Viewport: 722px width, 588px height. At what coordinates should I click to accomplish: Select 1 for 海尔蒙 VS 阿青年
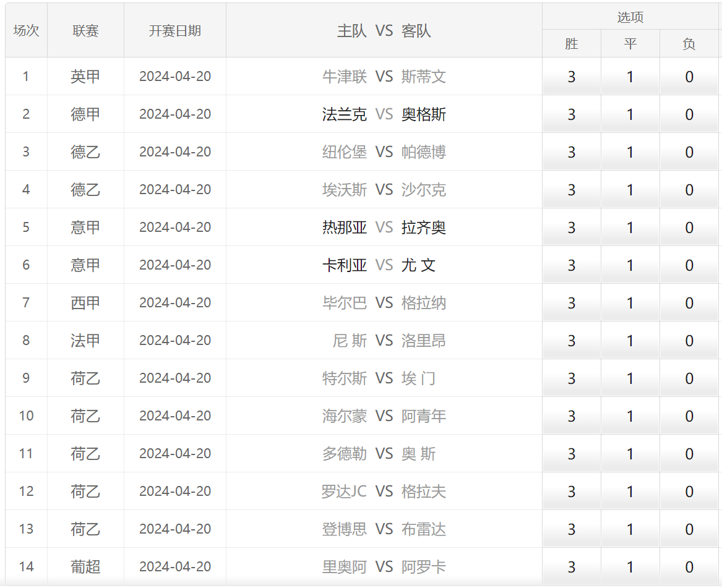[x=630, y=416]
